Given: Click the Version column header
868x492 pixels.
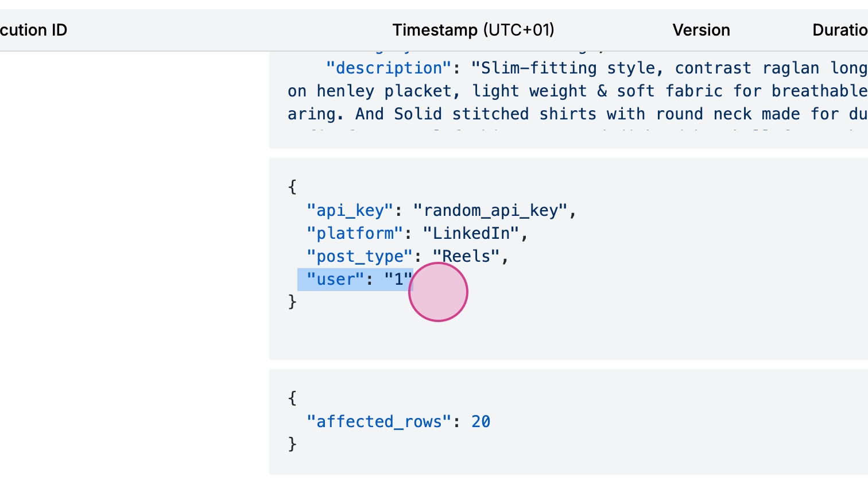Looking at the screenshot, I should (x=701, y=30).
